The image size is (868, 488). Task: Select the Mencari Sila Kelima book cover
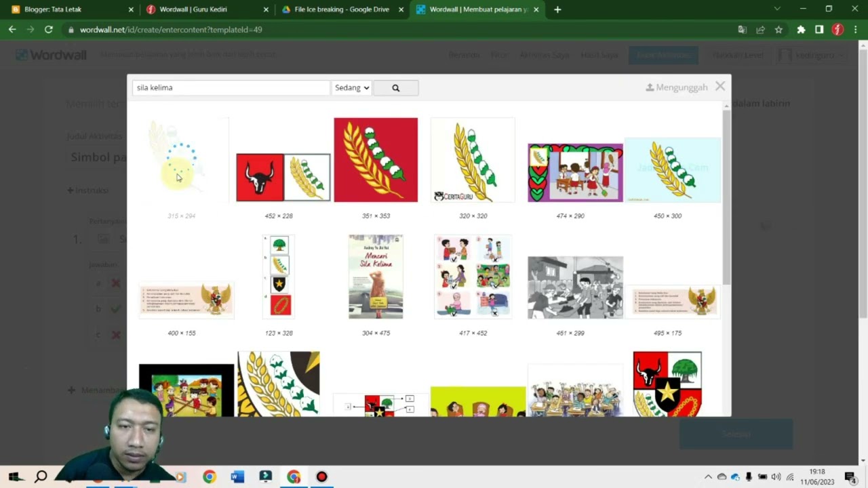click(376, 277)
